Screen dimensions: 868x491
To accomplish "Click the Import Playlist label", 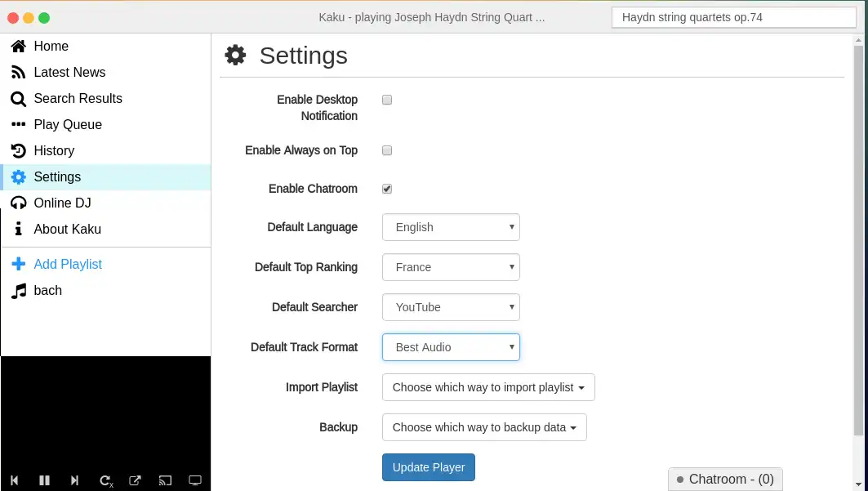I will [322, 387].
